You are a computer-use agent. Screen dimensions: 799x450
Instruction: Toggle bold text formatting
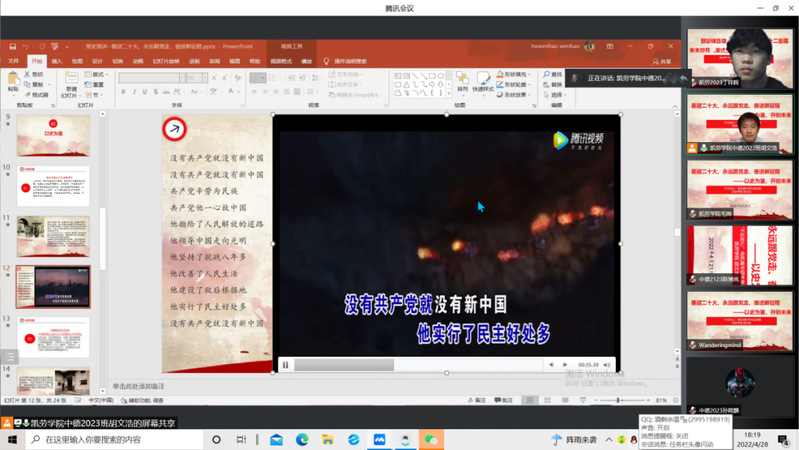[x=124, y=92]
